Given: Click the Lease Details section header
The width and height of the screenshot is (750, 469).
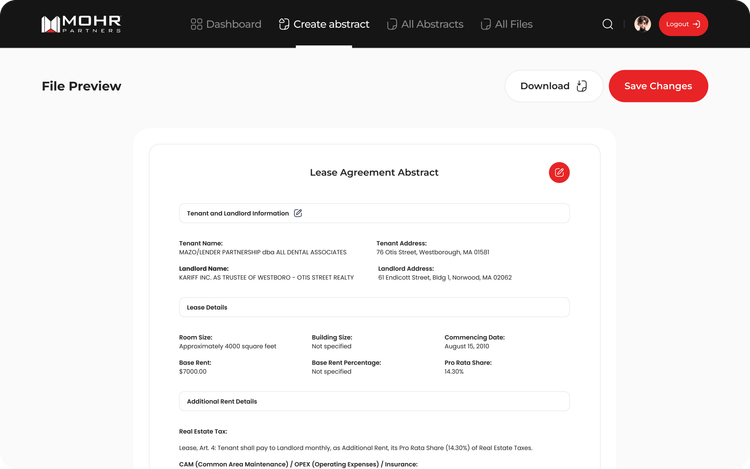Looking at the screenshot, I should click(x=206, y=307).
